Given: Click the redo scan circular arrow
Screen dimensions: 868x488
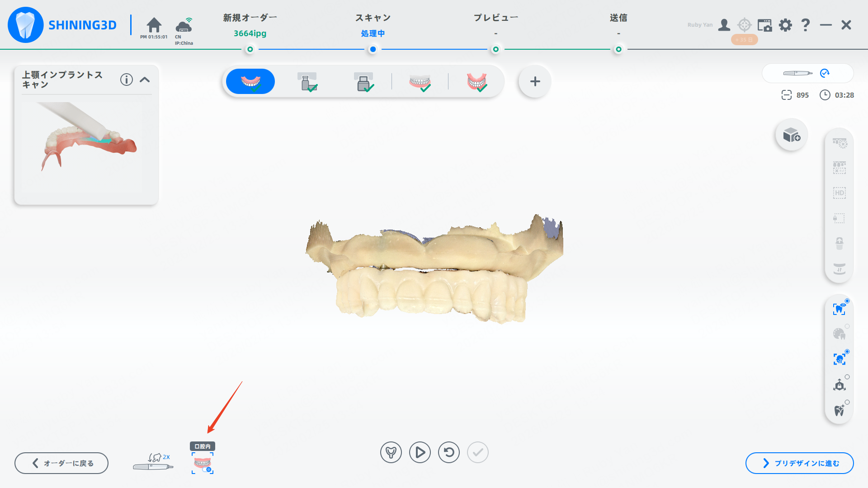Looking at the screenshot, I should (448, 452).
